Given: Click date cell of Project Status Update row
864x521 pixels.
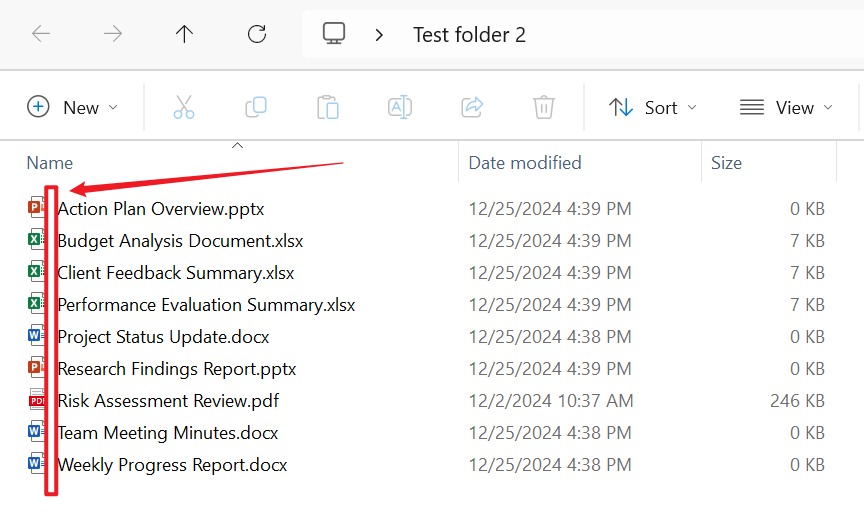Looking at the screenshot, I should point(550,337).
